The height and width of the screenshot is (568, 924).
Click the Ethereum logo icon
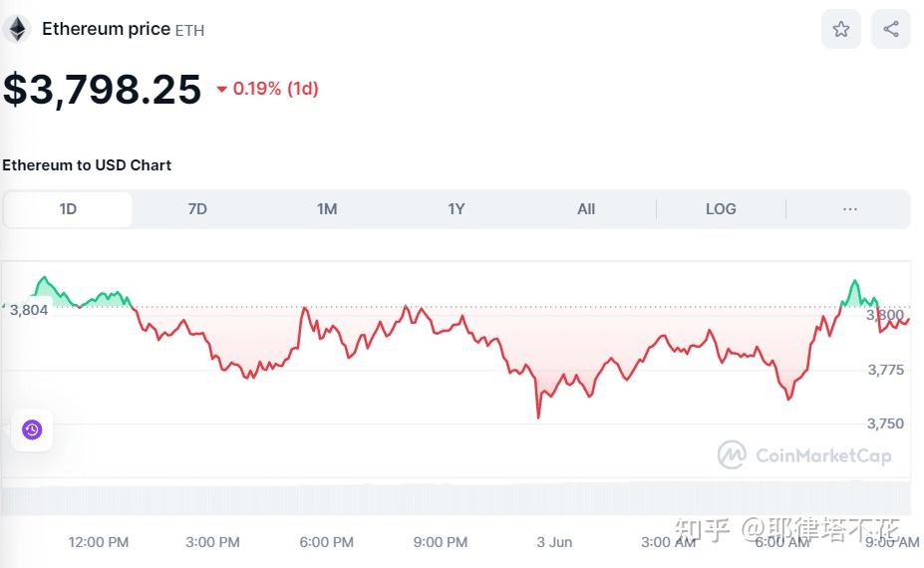(17, 29)
